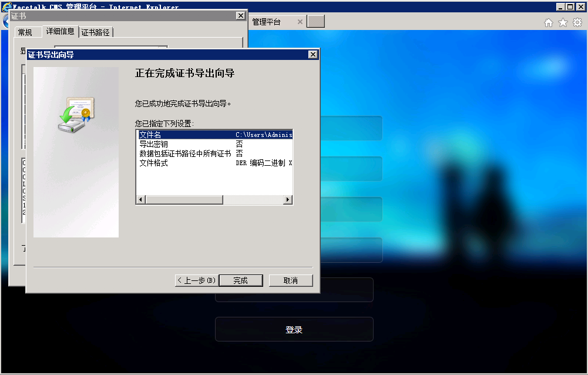Click the settings list right scroll arrow
This screenshot has height=375, width=588.
click(x=288, y=200)
